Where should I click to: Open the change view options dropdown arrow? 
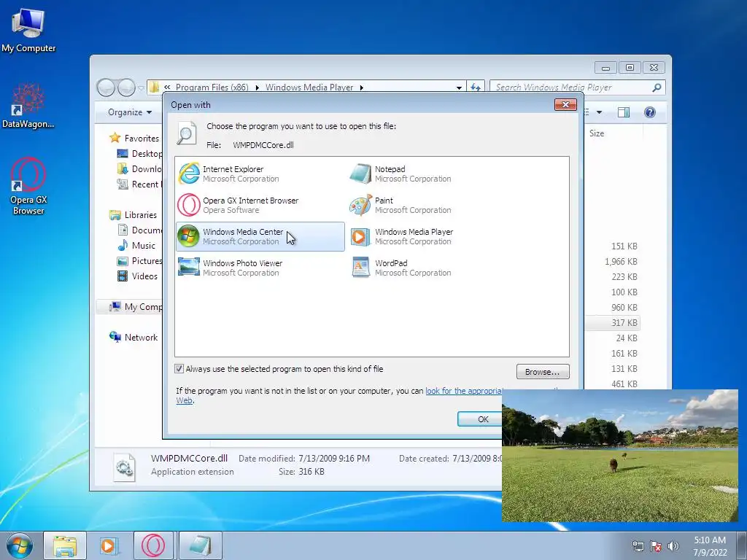(x=600, y=112)
